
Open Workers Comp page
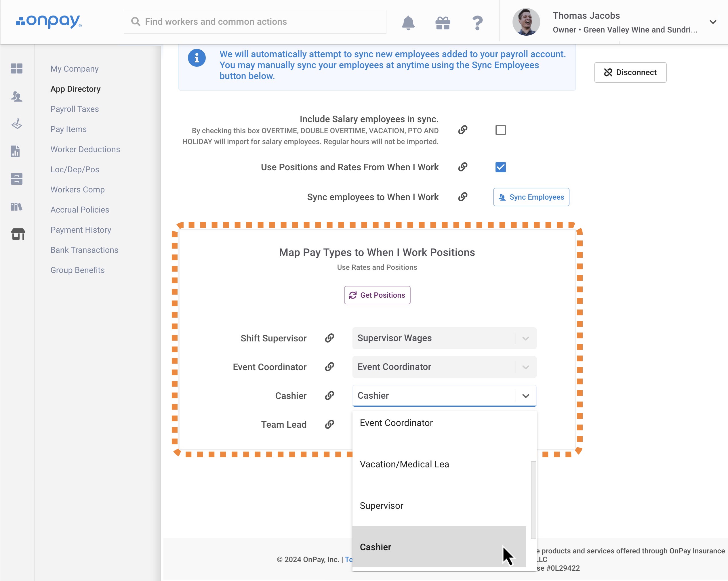(x=78, y=189)
